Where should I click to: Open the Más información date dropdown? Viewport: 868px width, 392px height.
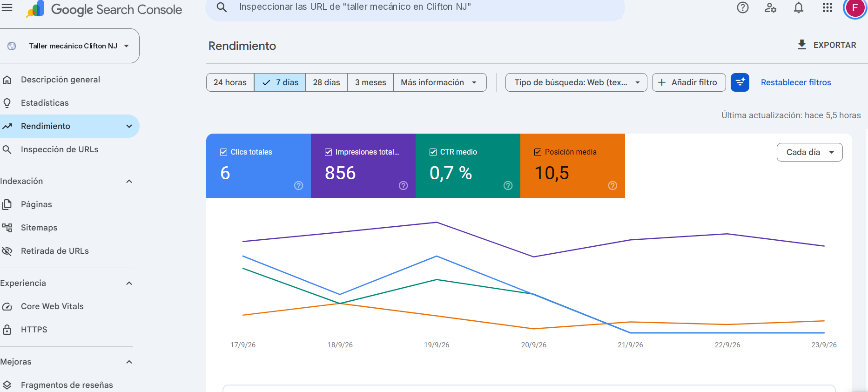click(440, 82)
